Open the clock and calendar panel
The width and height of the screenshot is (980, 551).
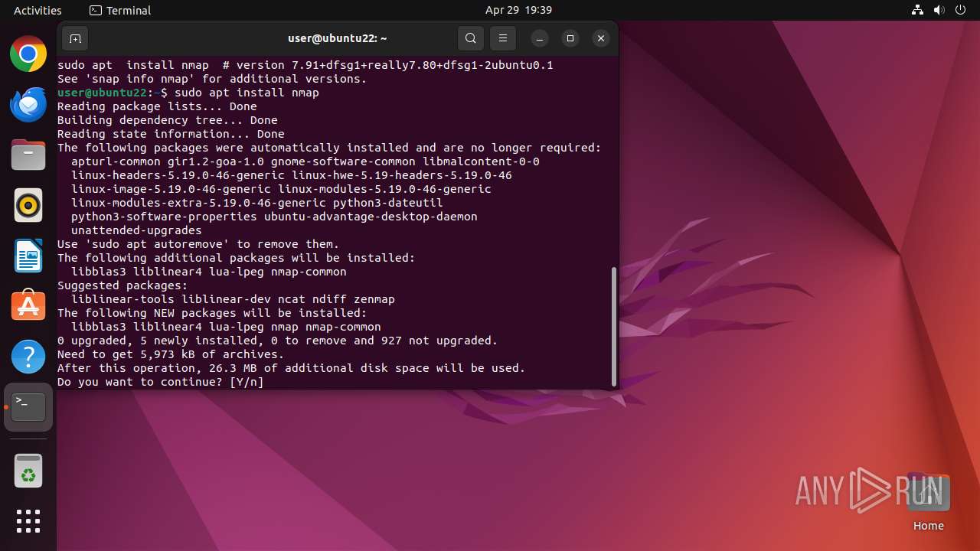pos(518,10)
